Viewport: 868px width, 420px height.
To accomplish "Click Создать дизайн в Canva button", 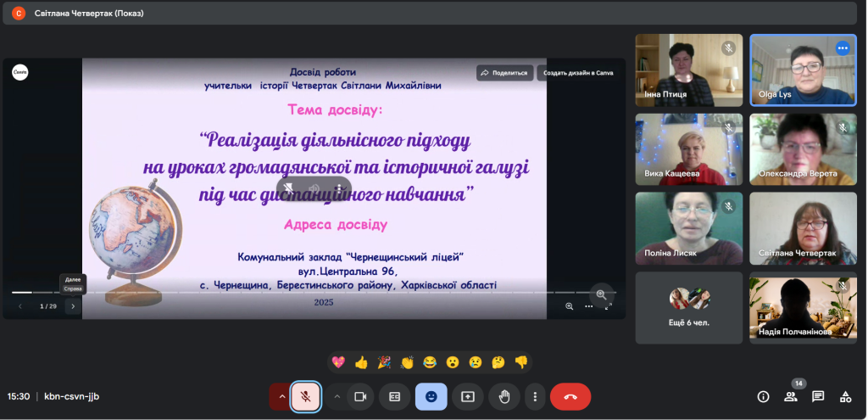I will pos(578,73).
